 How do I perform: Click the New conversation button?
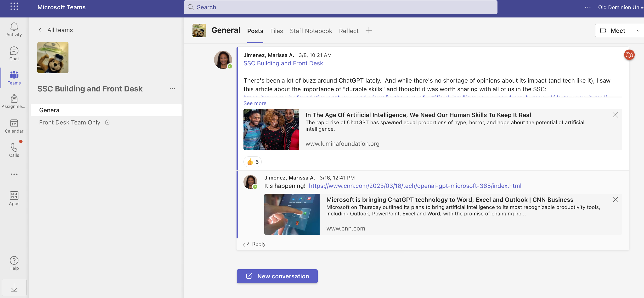point(277,276)
